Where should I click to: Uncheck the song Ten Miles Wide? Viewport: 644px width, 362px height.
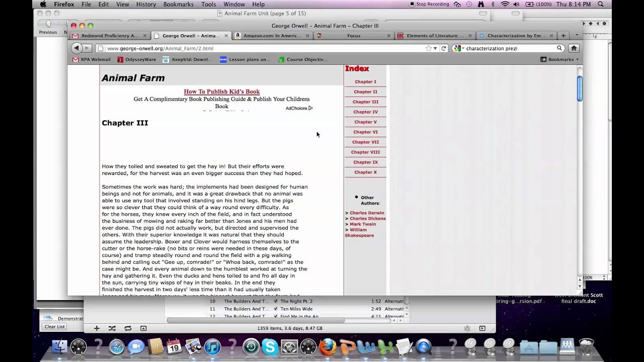(276, 309)
